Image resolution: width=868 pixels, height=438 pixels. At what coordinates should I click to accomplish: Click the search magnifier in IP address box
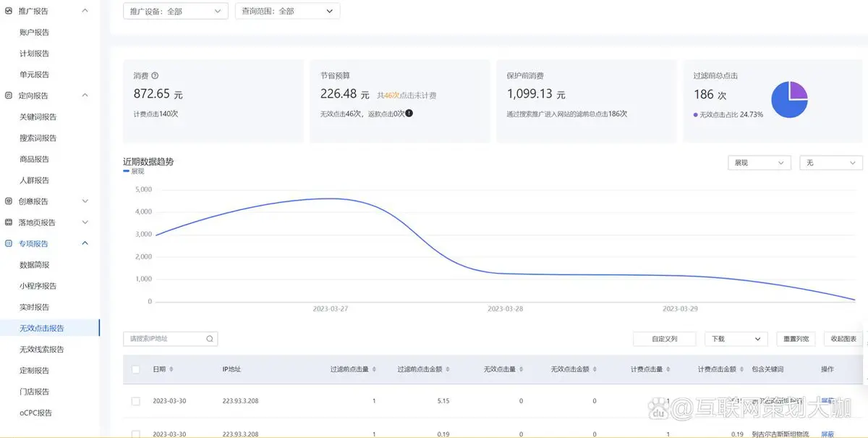[210, 339]
